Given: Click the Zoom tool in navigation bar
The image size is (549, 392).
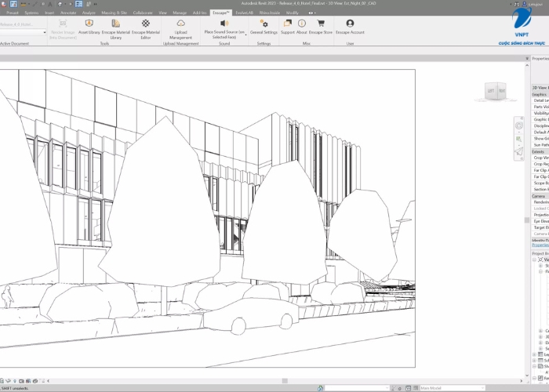Looking at the screenshot, I should (518, 140).
